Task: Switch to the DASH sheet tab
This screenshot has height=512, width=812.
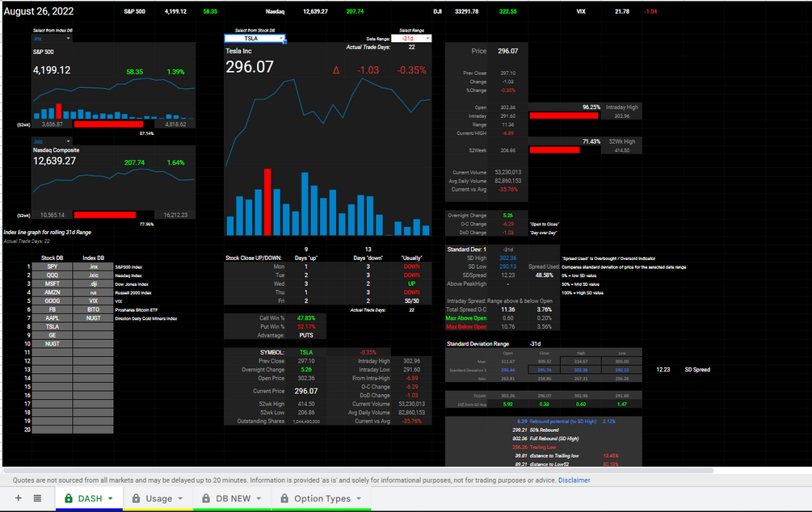Action: tap(89, 498)
